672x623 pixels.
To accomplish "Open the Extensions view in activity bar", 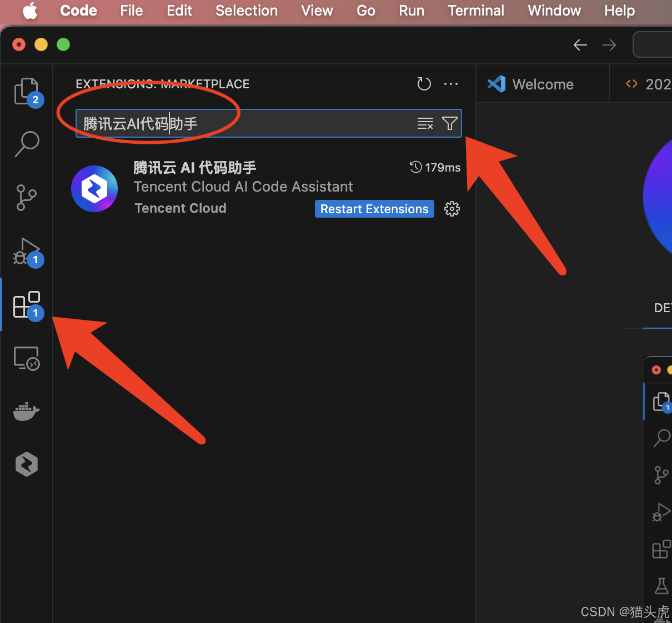I will point(27,305).
